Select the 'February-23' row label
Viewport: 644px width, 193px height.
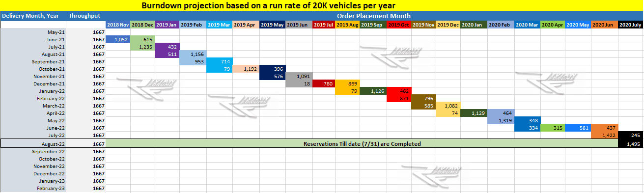click(33, 188)
